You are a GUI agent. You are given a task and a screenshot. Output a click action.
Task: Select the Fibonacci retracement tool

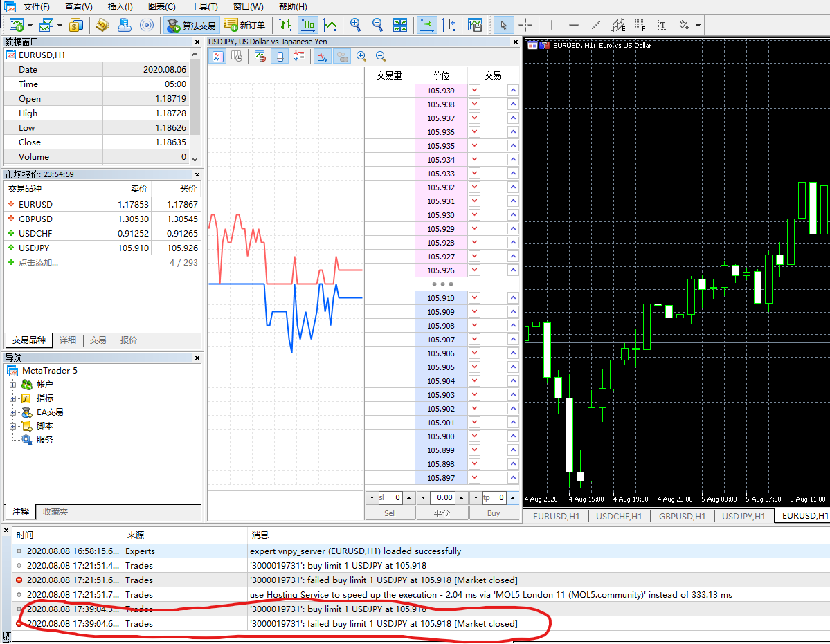(x=640, y=25)
